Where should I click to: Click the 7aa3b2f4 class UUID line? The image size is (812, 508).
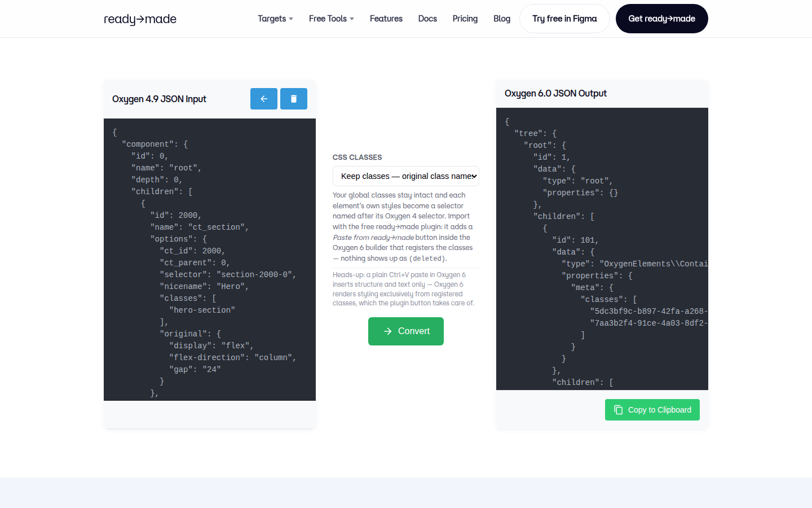click(649, 323)
